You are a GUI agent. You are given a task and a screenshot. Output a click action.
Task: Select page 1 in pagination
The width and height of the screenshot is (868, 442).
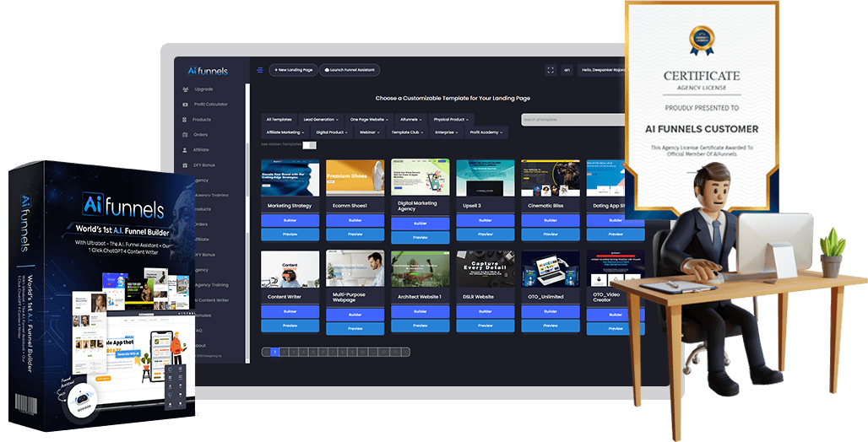(x=274, y=352)
